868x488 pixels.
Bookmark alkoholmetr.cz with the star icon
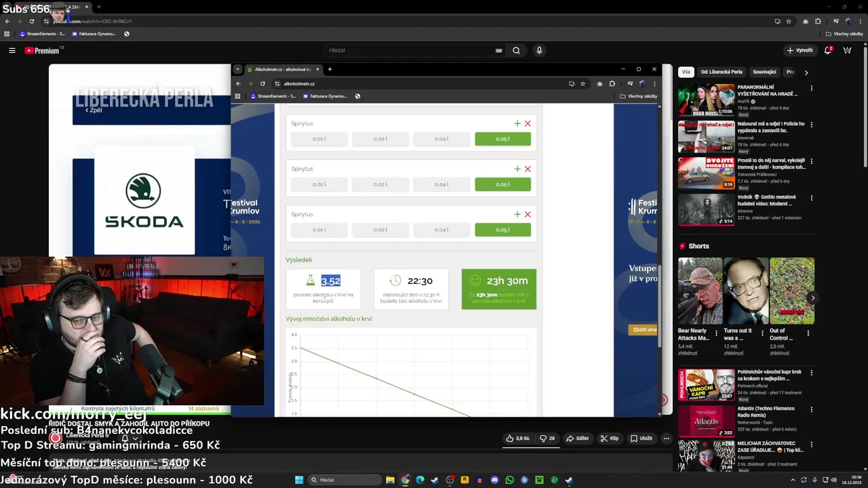point(583,83)
